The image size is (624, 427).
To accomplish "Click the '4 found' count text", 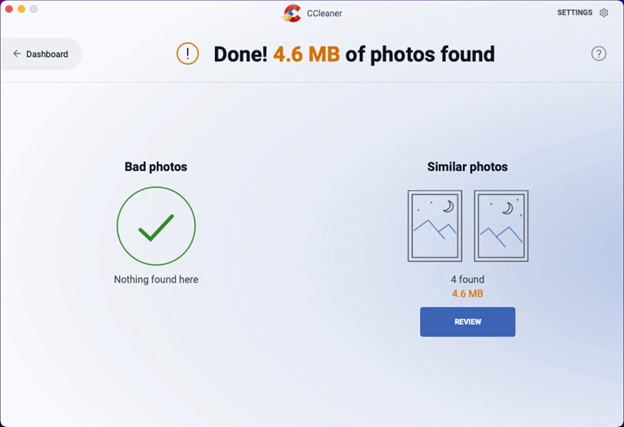I will 467,280.
